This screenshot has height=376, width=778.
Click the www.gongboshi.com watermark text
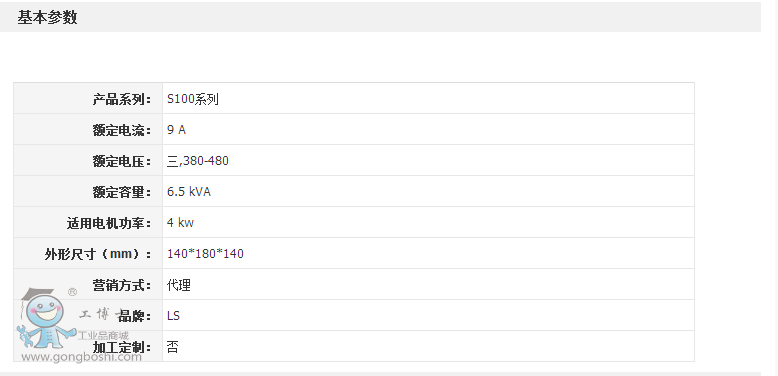[x=81, y=357]
